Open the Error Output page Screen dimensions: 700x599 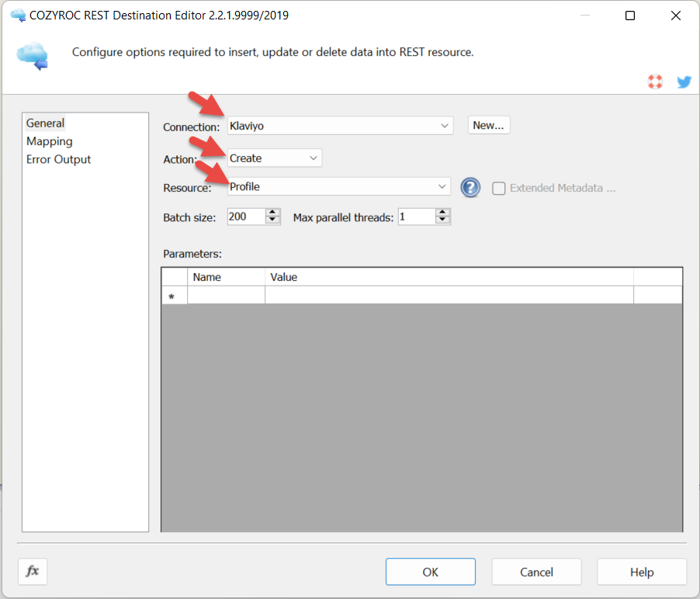point(58,159)
